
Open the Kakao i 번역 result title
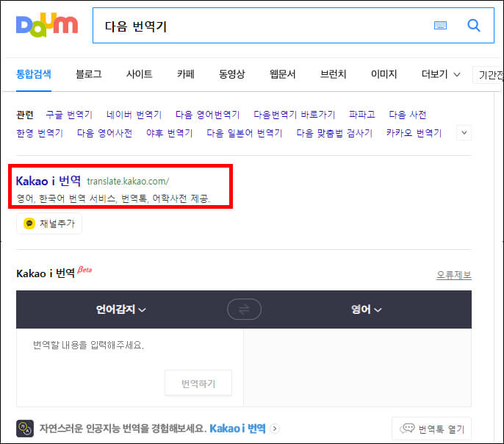[x=48, y=181]
